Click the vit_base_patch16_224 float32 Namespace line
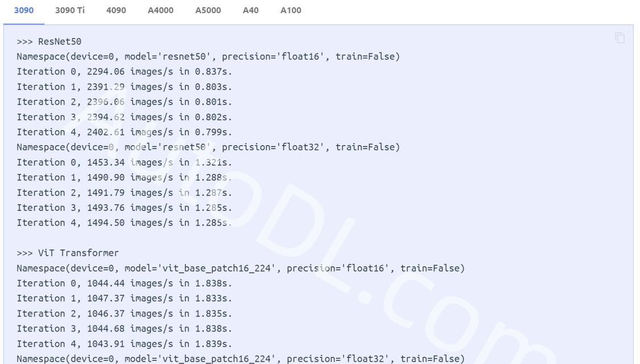Screen dimensions: 640x364 (x=240, y=359)
